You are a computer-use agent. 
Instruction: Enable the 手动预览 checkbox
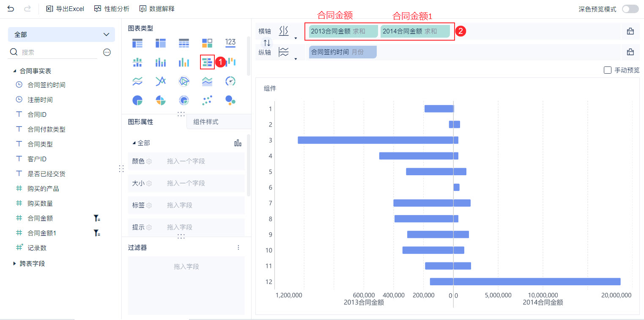(x=608, y=70)
